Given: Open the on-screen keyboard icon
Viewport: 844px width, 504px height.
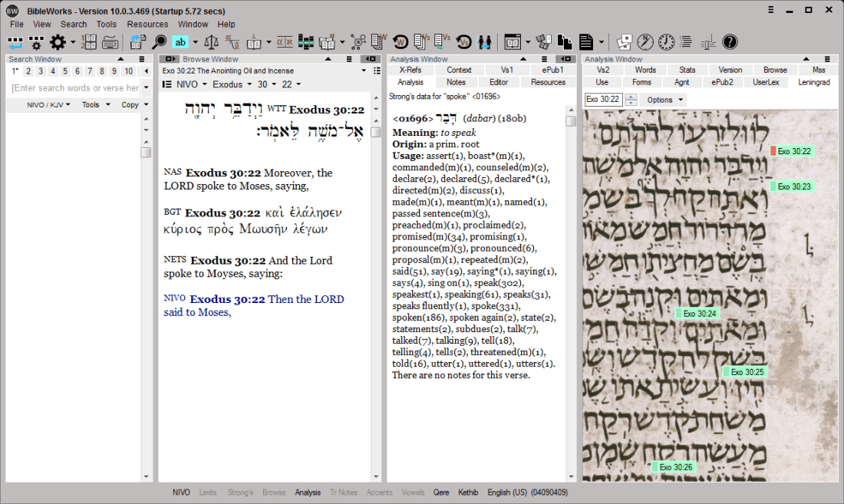Looking at the screenshot, I should [x=110, y=41].
